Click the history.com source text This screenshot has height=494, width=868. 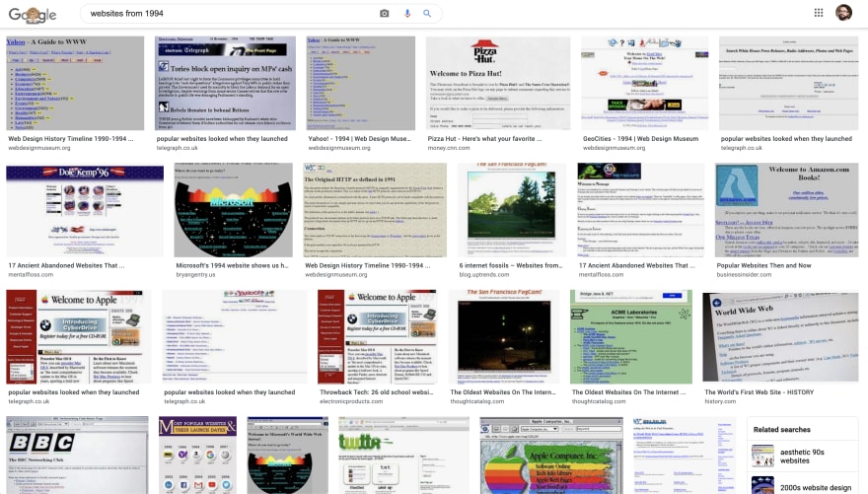click(720, 401)
